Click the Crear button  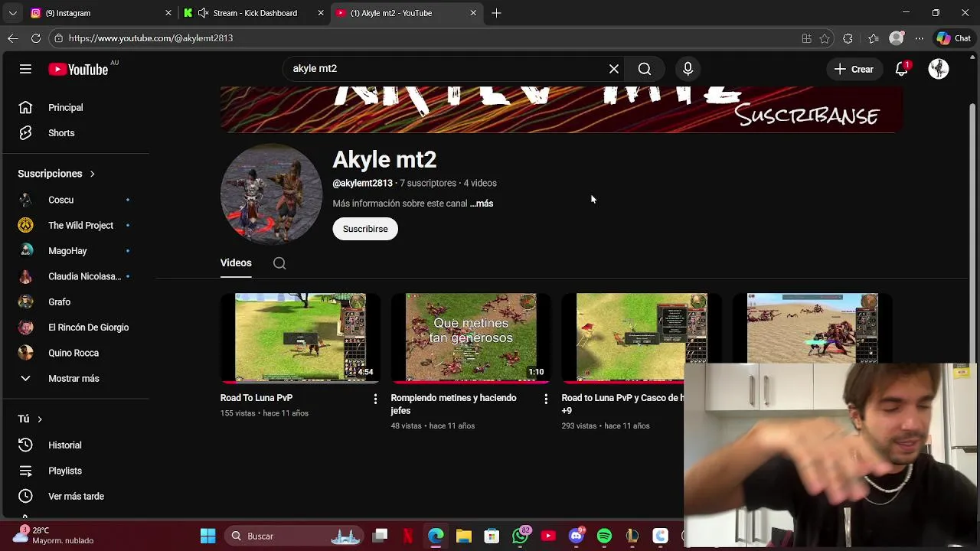854,69
